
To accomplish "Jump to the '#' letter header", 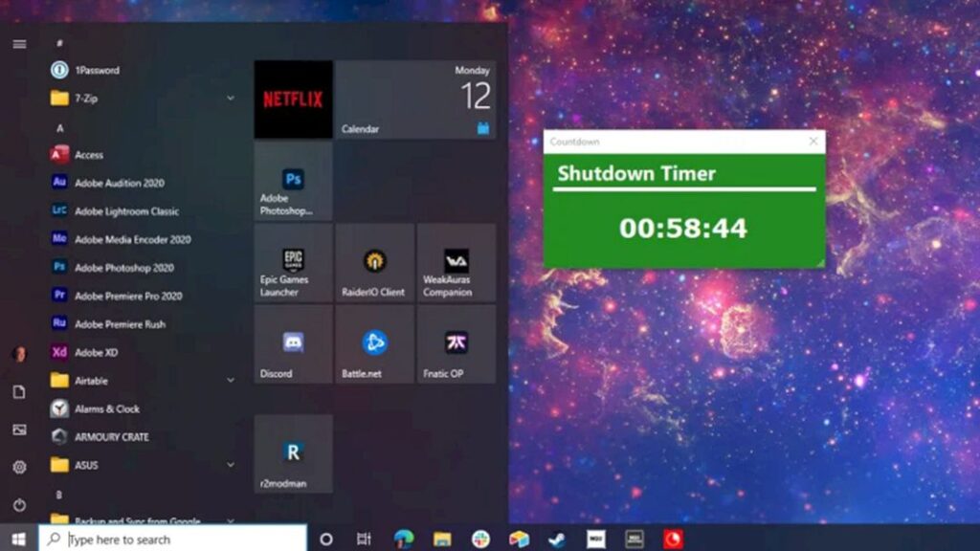I will pyautogui.click(x=59, y=43).
